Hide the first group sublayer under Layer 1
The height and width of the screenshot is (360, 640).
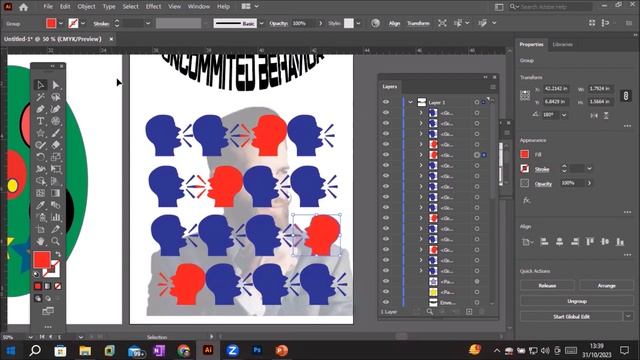[x=386, y=113]
